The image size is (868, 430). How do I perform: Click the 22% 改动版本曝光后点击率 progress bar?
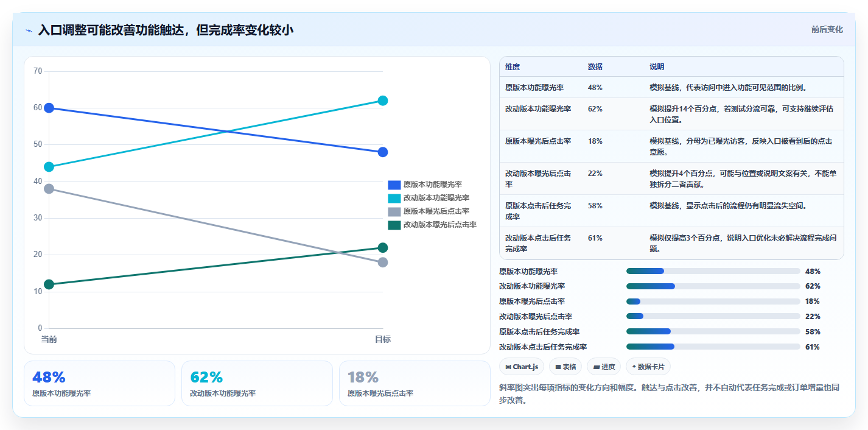pyautogui.click(x=713, y=317)
